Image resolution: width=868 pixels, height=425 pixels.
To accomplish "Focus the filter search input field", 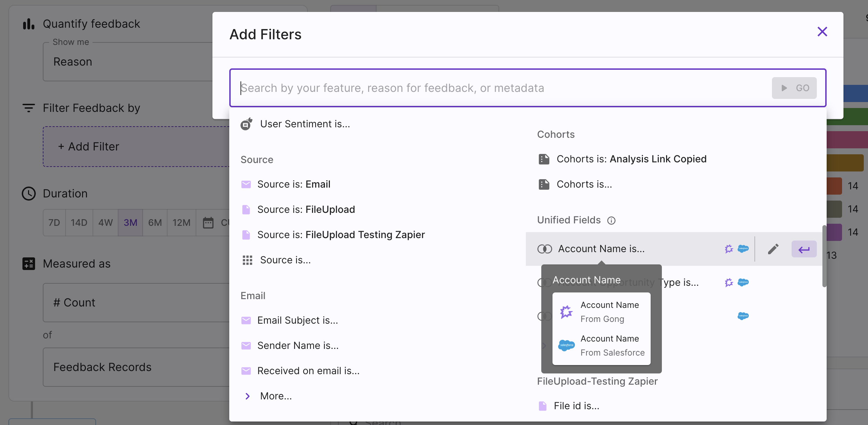I will pyautogui.click(x=491, y=88).
